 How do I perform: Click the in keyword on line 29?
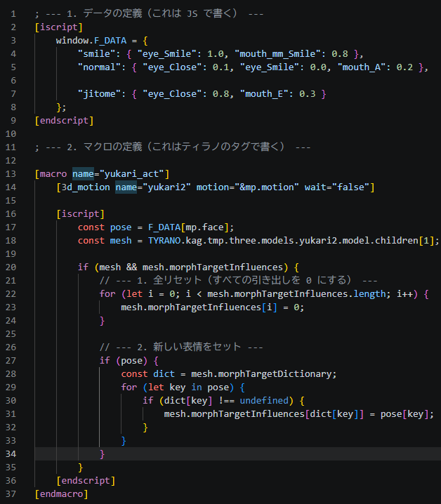[197, 387]
